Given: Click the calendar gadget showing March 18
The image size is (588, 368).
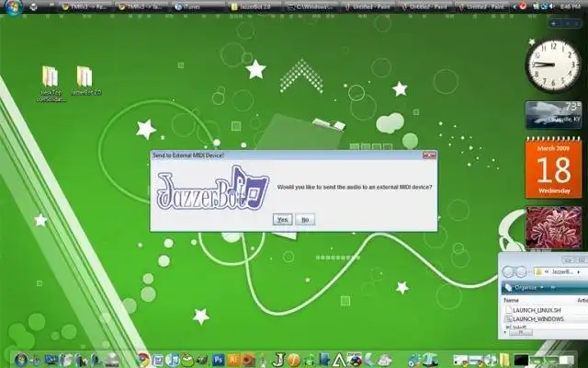Looking at the screenshot, I should [553, 167].
